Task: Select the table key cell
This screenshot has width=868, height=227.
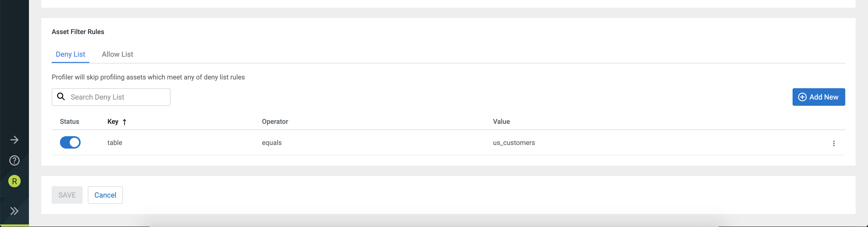Action: 114,143
